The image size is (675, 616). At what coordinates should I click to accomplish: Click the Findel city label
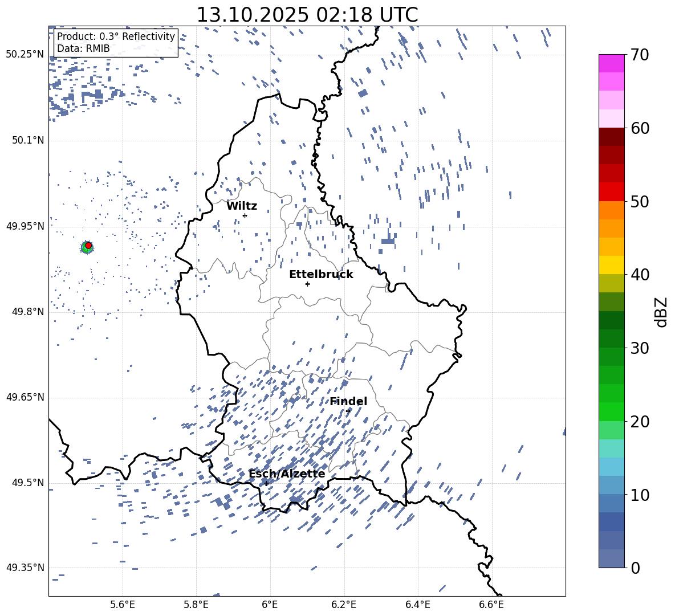tap(348, 401)
